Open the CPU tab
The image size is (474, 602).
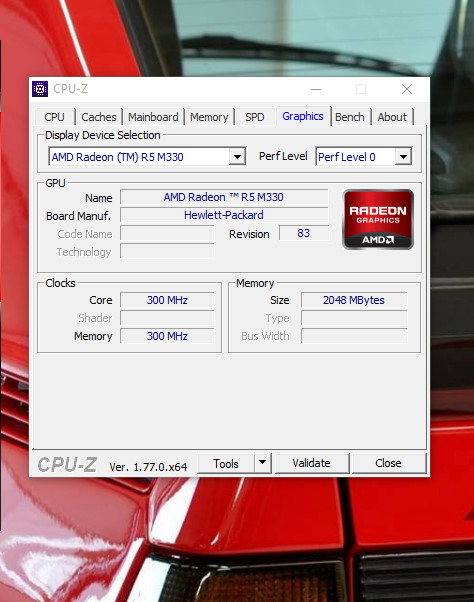pyautogui.click(x=55, y=117)
